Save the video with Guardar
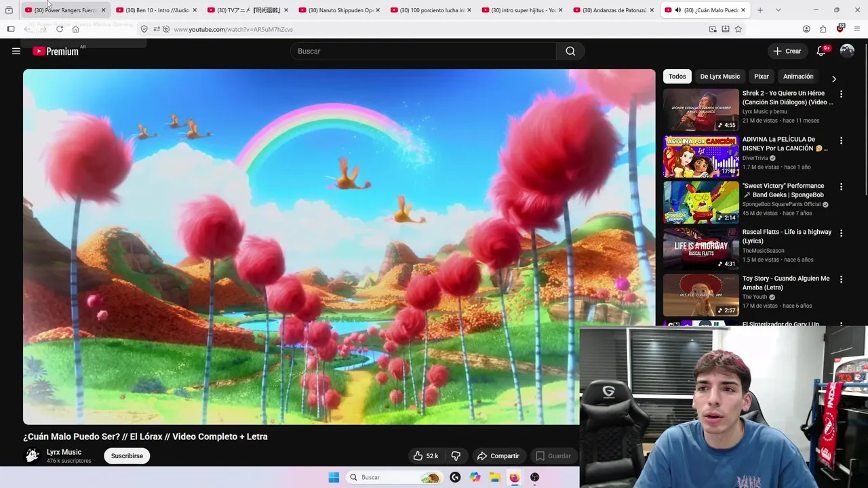The image size is (868, 488). click(553, 455)
